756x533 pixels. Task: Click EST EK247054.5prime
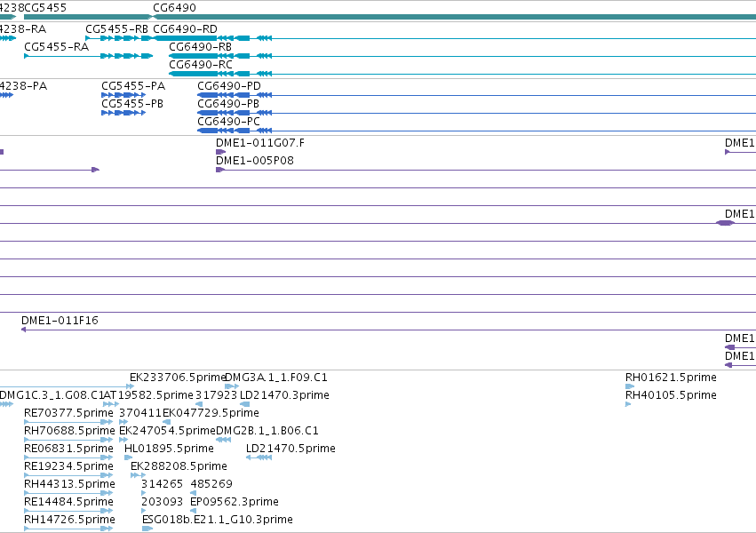(123, 440)
